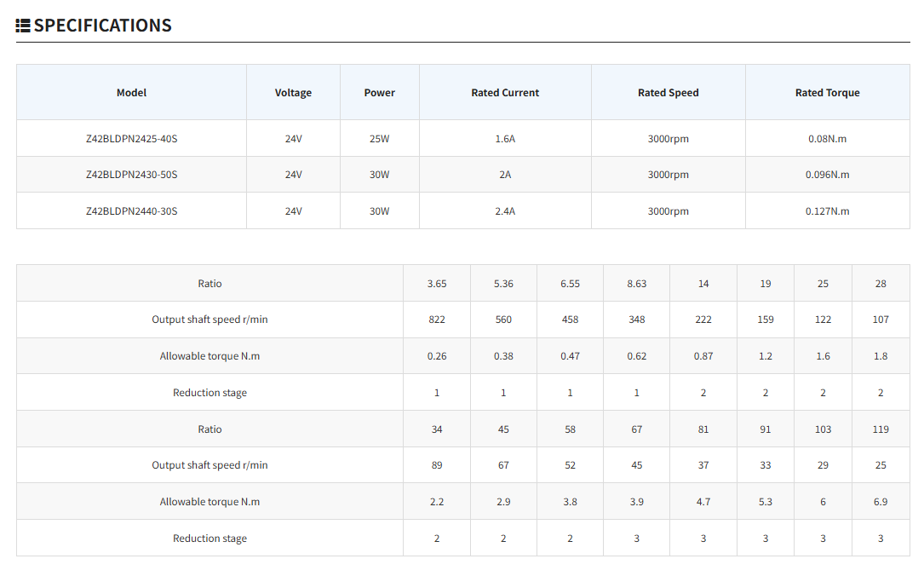Screen dimensions: 924x576
Task: Click the list icon beside SPECIFICATIONS heading
Action: tap(24, 26)
